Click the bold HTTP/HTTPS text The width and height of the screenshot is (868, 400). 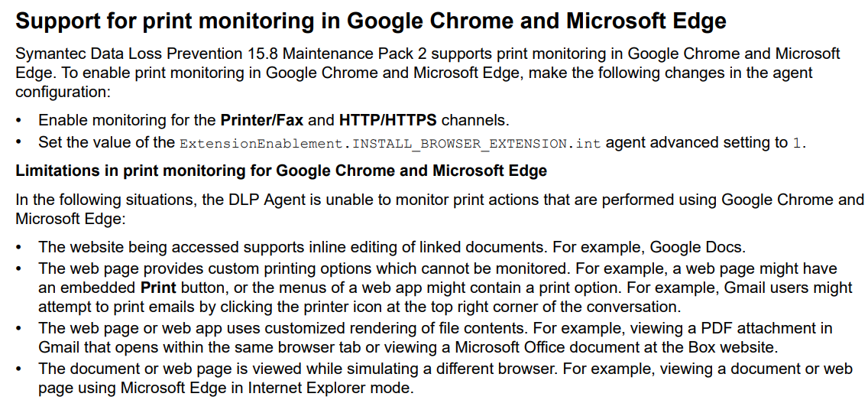pos(388,120)
